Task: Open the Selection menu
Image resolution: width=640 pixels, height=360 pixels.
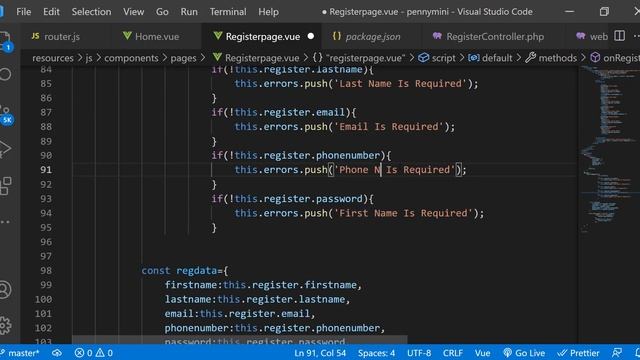Action: pyautogui.click(x=91, y=12)
